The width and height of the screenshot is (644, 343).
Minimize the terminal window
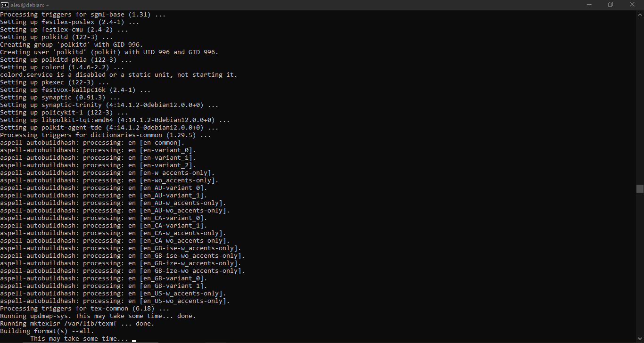589,4
